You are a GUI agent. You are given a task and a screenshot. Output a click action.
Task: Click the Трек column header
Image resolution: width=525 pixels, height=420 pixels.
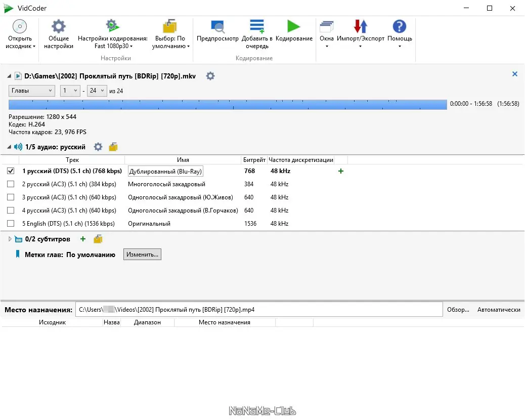(72, 160)
